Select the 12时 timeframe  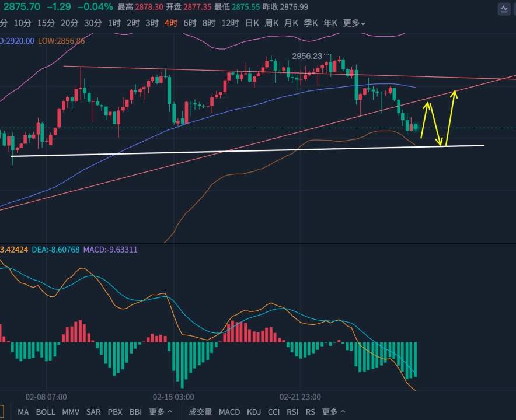point(230,23)
